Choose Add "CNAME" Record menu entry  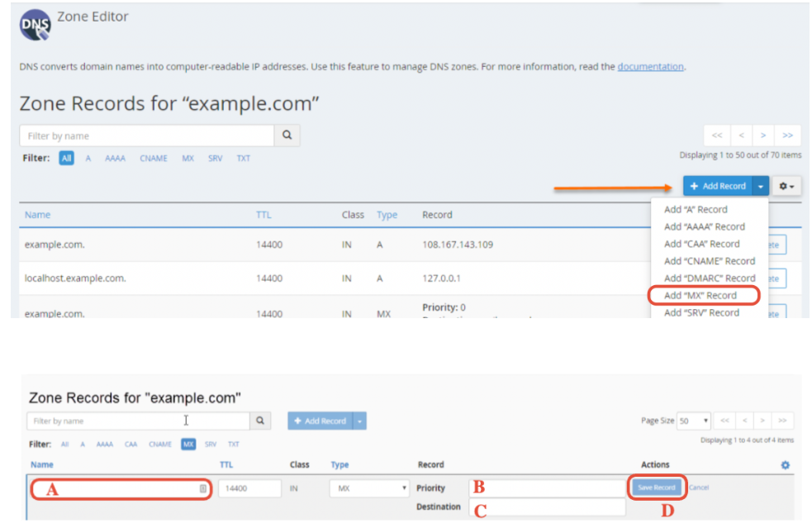pyautogui.click(x=710, y=261)
